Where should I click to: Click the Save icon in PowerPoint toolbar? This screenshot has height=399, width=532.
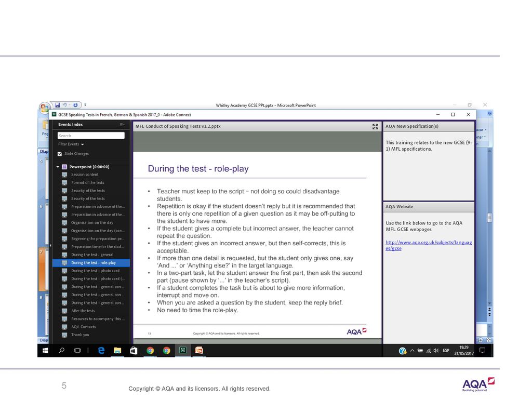pos(58,105)
